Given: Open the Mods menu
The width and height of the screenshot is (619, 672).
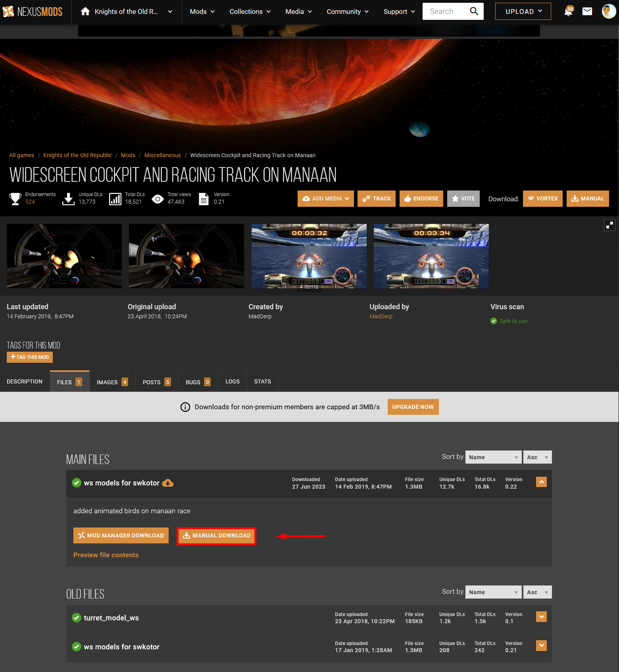Looking at the screenshot, I should point(202,12).
